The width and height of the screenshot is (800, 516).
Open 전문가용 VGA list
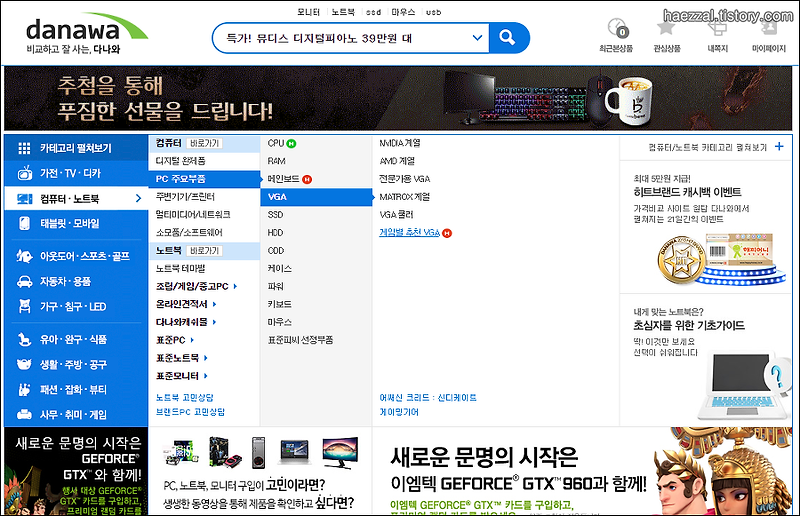(x=405, y=179)
